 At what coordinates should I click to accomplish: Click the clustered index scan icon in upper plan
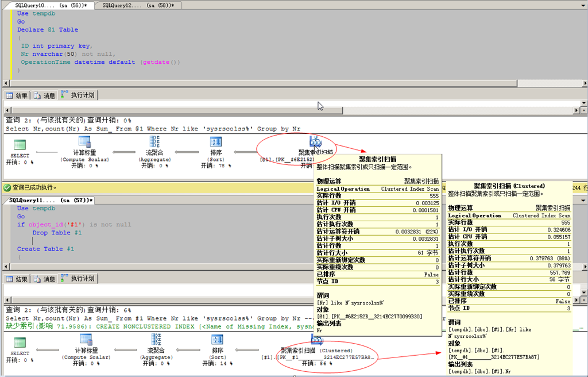(315, 141)
